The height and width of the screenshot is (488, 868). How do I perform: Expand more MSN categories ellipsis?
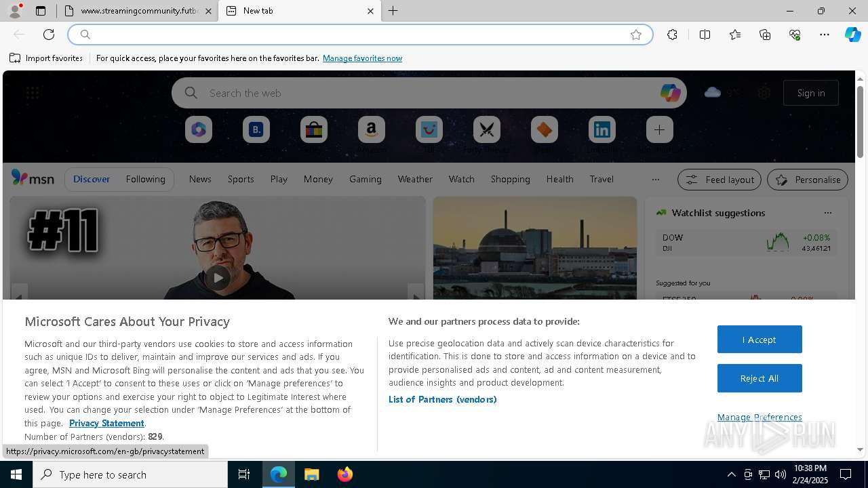click(655, 180)
